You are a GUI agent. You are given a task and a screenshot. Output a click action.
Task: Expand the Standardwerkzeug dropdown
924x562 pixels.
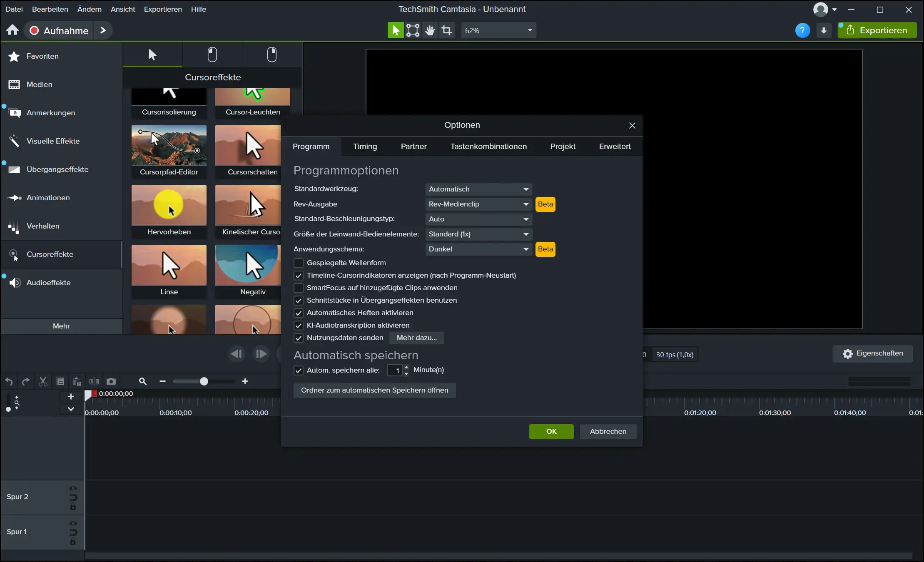coord(478,189)
